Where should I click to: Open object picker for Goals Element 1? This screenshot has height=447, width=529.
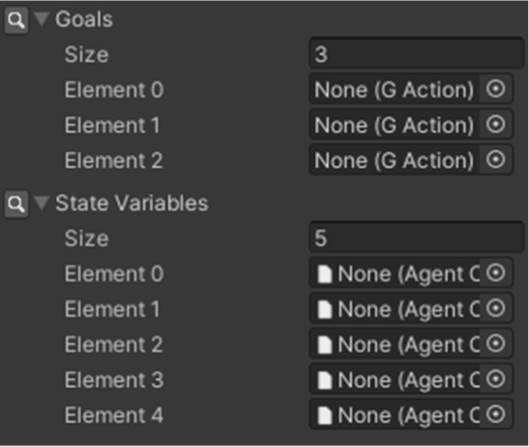coord(496,124)
